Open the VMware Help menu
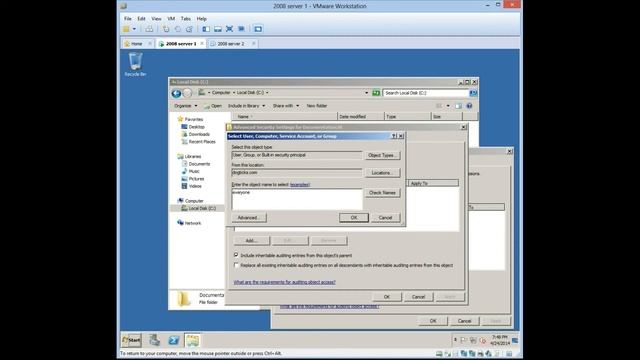This screenshot has height=360, width=640. coord(202,19)
